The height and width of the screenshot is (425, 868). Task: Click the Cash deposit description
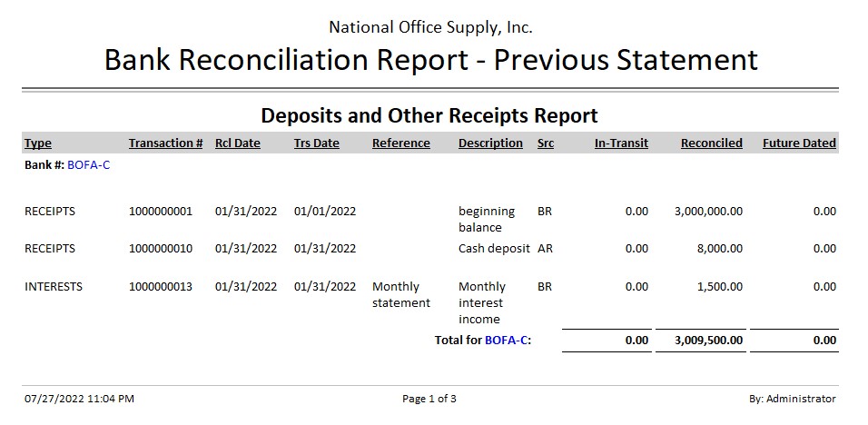494,248
